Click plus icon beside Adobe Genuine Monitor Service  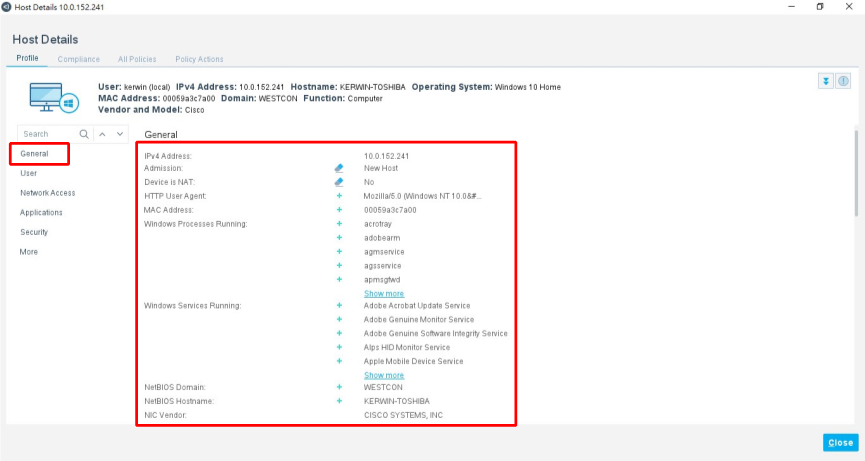(339, 319)
